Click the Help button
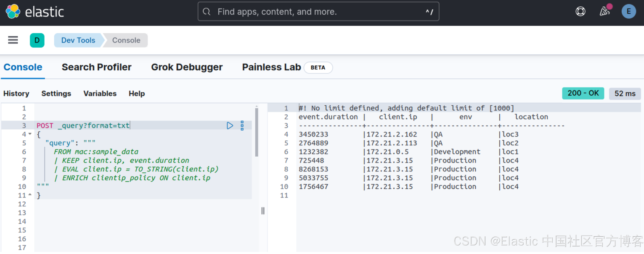 coord(137,94)
